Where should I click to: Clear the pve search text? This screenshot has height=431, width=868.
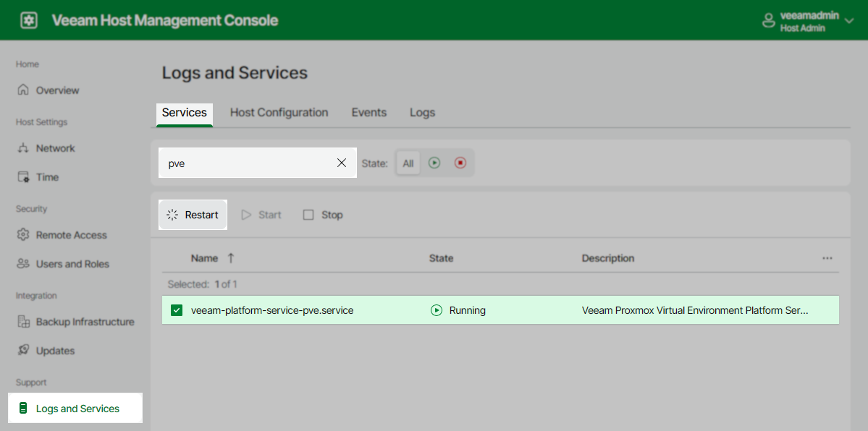pos(341,163)
